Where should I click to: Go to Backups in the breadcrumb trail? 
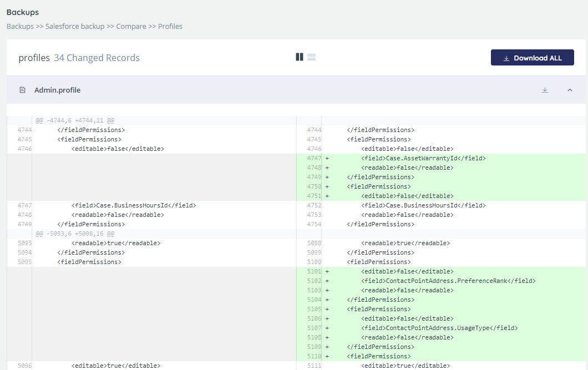20,26
